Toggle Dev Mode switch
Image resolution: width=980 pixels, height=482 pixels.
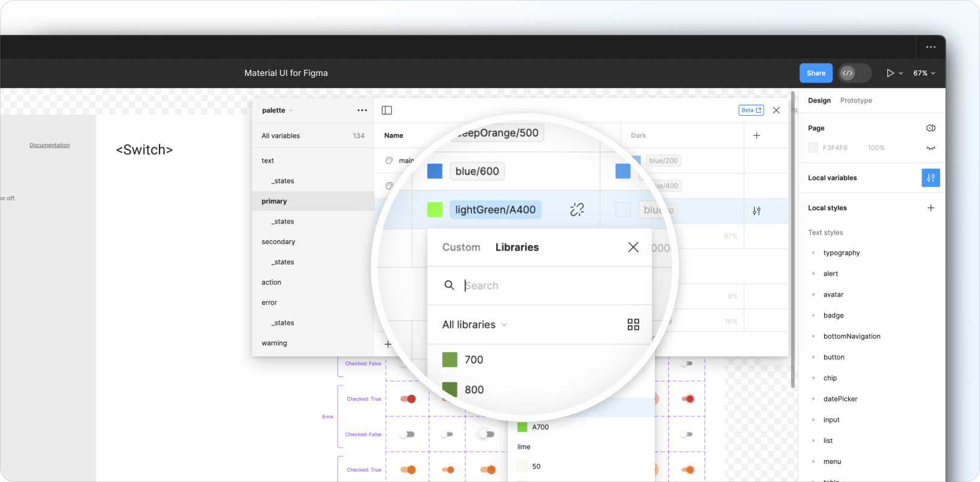click(854, 73)
